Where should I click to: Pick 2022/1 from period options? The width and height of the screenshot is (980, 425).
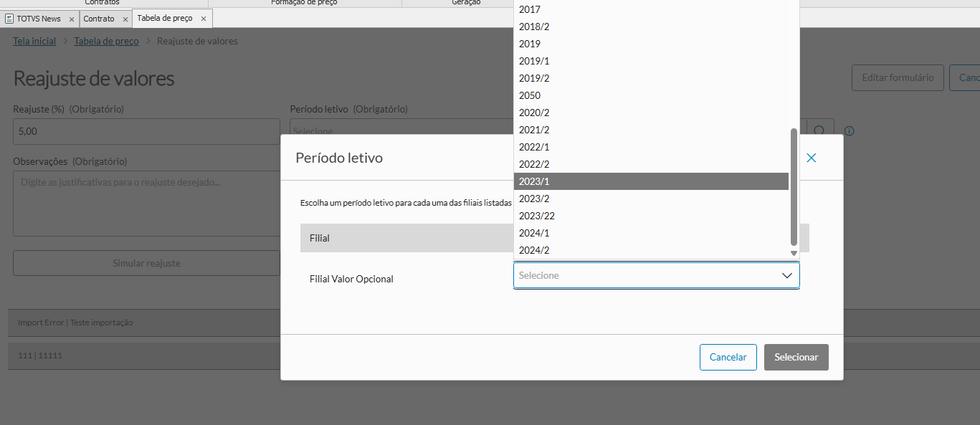651,147
